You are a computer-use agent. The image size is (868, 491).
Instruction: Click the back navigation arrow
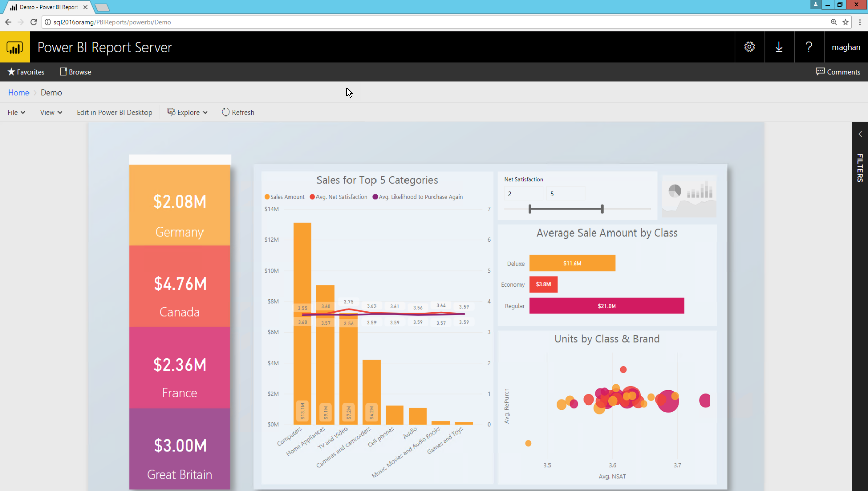pos(8,22)
